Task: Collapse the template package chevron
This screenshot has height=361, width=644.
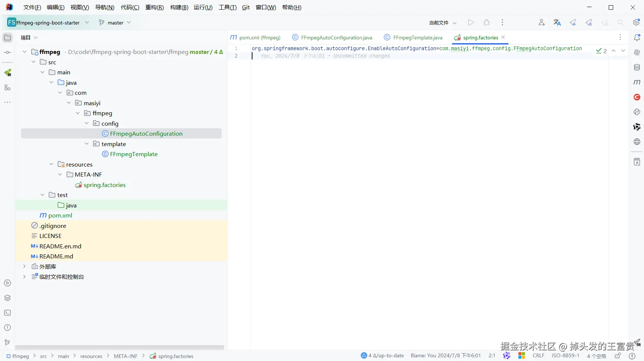Action: 87,144
